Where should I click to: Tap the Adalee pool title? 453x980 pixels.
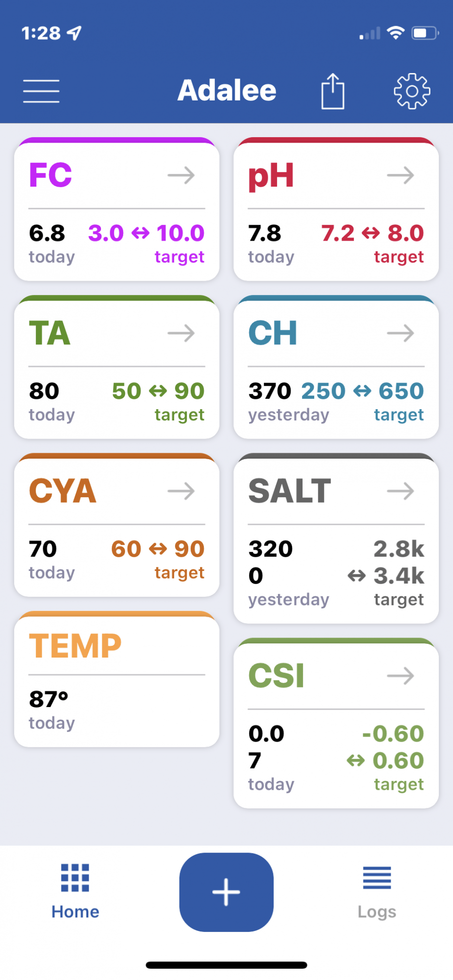click(x=227, y=91)
